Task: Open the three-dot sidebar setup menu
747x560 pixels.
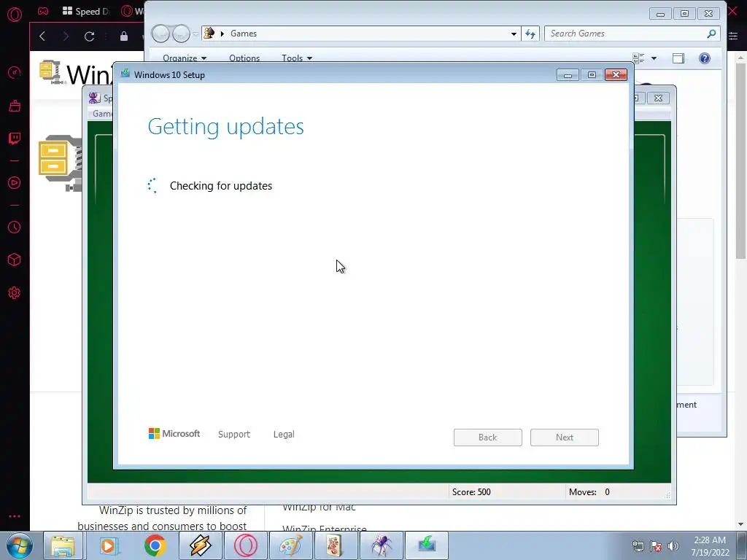Action: (15, 516)
